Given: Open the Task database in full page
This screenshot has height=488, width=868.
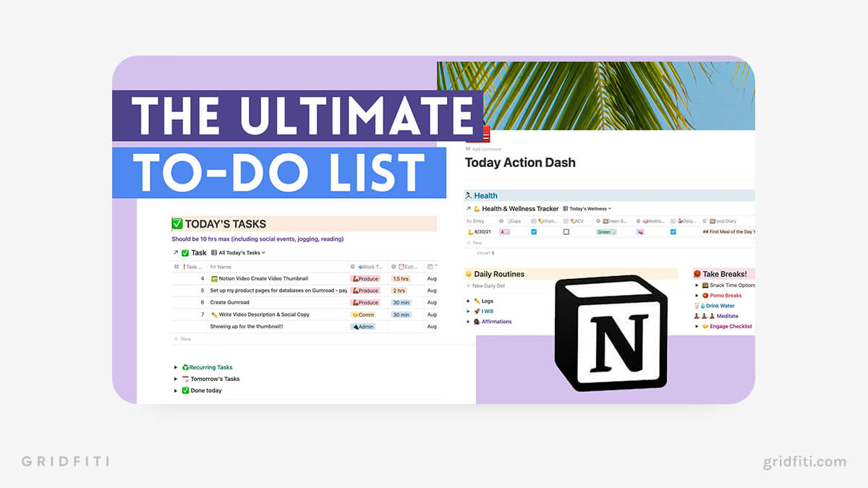Looking at the screenshot, I should pos(175,252).
